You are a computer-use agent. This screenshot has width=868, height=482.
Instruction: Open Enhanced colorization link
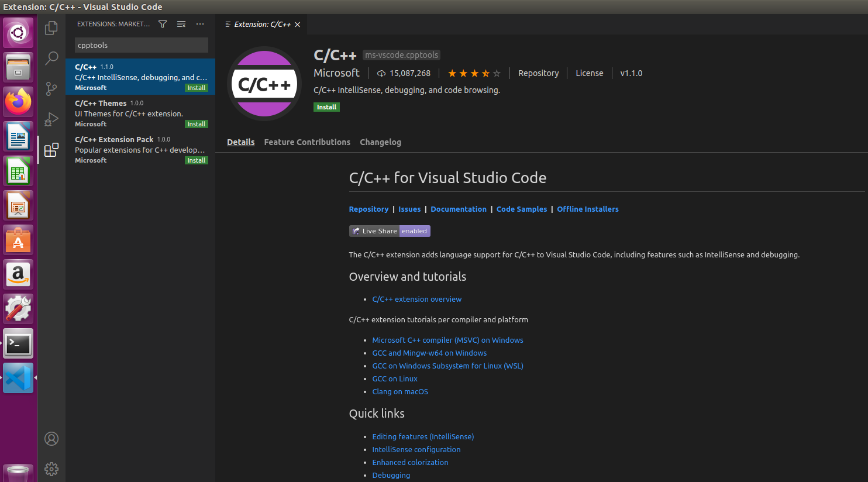(x=410, y=462)
